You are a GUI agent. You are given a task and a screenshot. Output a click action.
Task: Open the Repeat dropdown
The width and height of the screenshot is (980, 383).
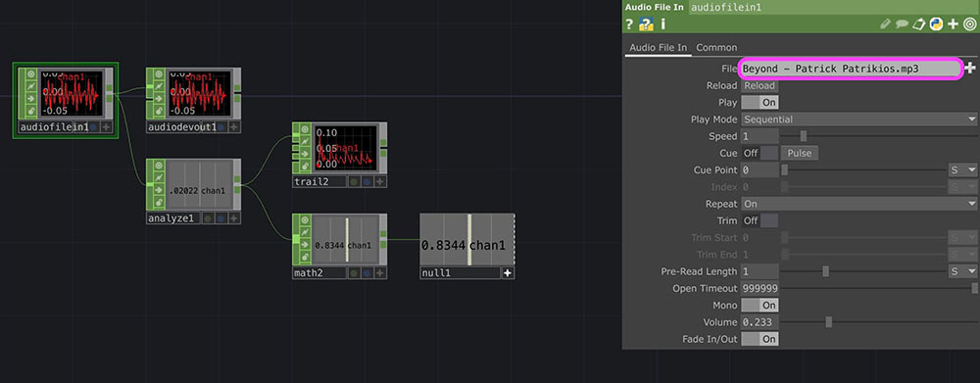click(x=859, y=204)
